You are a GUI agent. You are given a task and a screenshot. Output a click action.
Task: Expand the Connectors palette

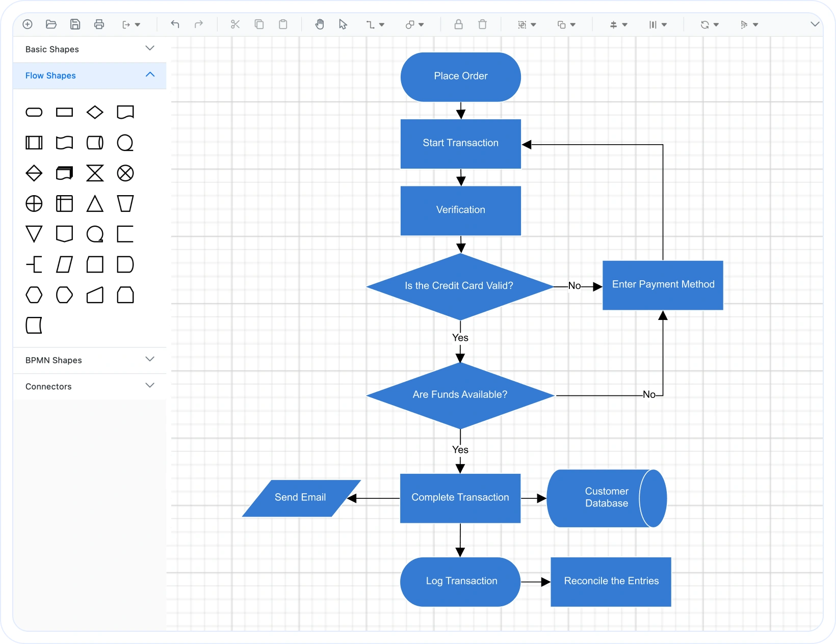tap(90, 386)
